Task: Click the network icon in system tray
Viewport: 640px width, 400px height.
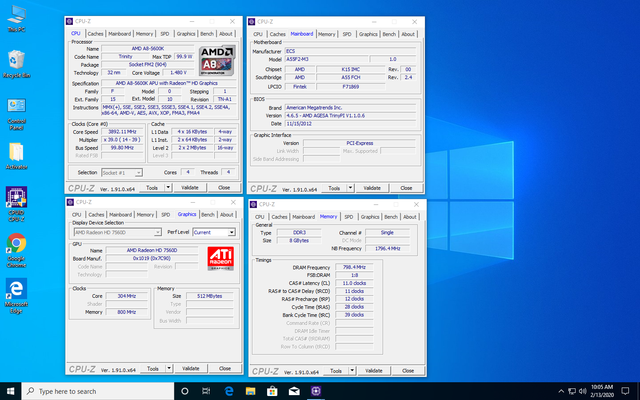Action: pos(572,391)
